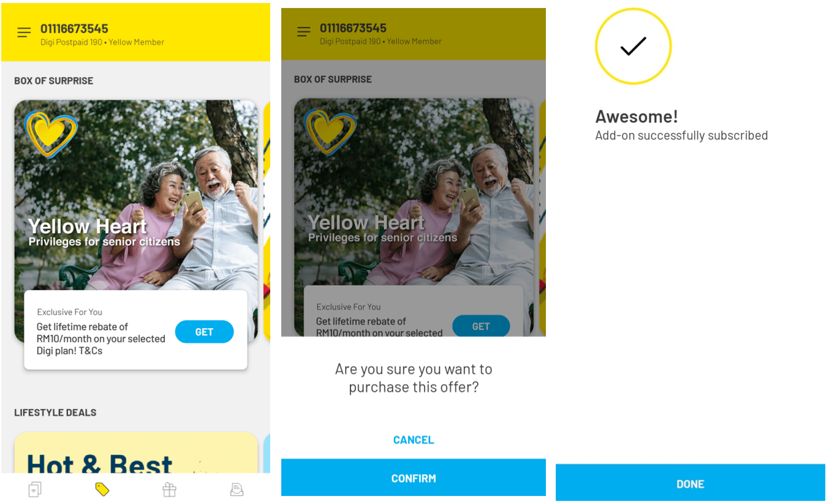The width and height of the screenshot is (829, 504).
Task: Select the yellow deals tag icon
Action: point(102,489)
